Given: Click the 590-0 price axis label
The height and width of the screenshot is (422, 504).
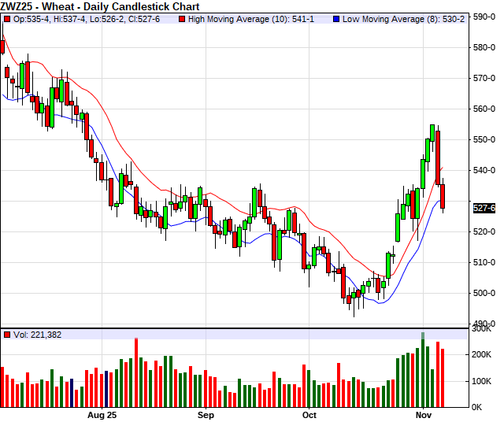Looking at the screenshot, I should click(484, 17).
